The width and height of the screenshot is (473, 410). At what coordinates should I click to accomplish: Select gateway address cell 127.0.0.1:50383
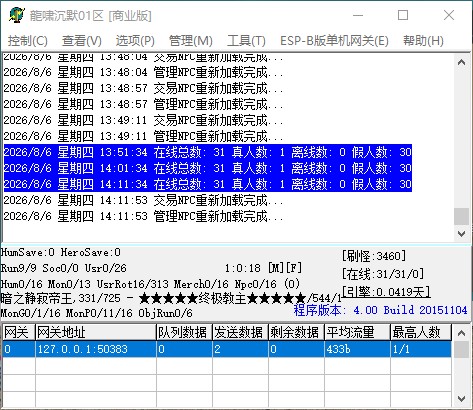[96, 349]
